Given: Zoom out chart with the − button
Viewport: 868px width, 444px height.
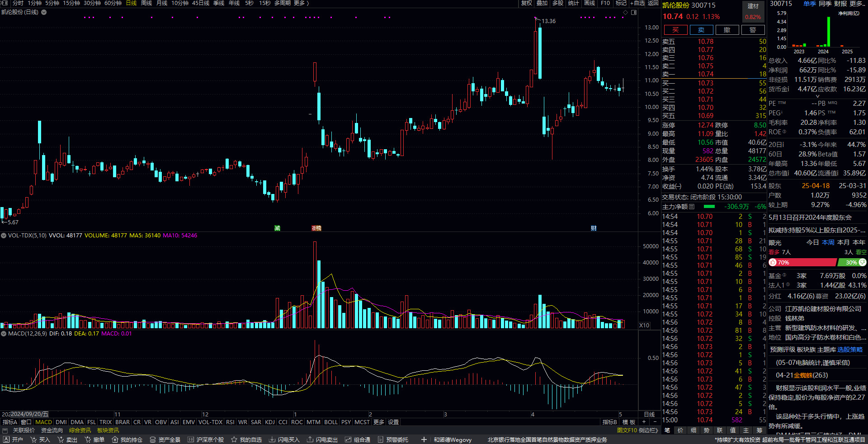Looking at the screenshot, I should [655, 422].
